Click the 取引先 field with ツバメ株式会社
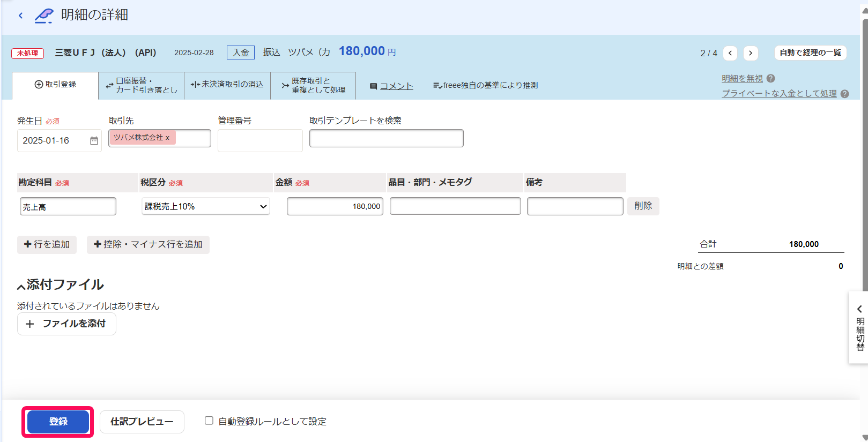Image resolution: width=868 pixels, height=442 pixels. pos(160,138)
